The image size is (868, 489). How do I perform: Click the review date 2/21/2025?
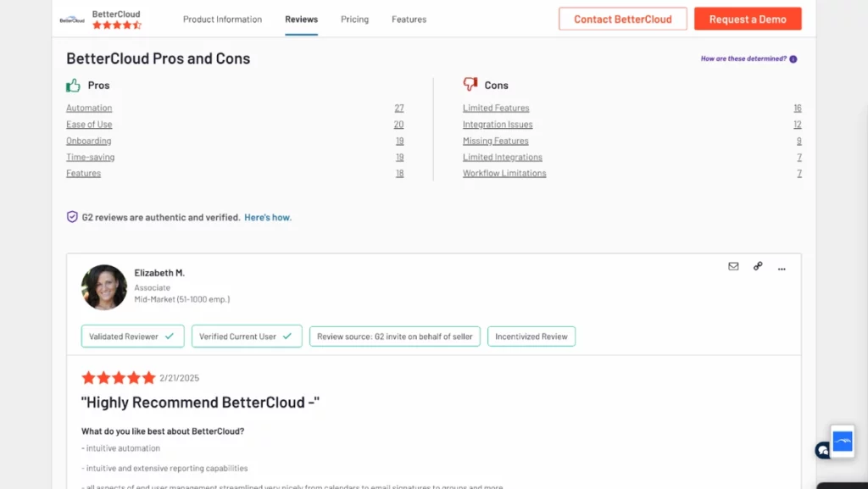pyautogui.click(x=180, y=378)
